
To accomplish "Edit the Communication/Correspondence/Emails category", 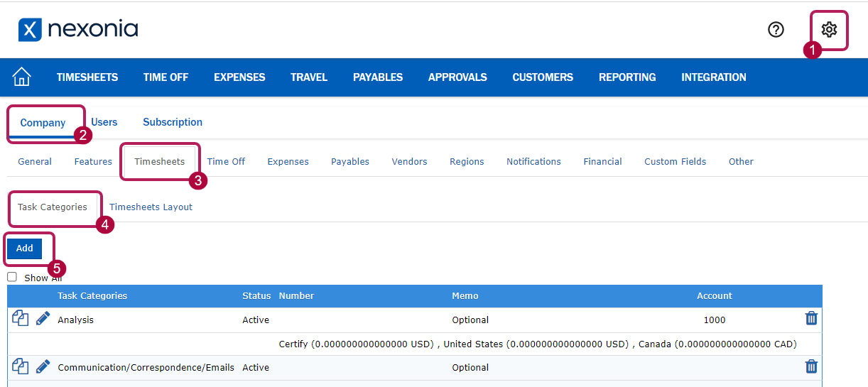I will pyautogui.click(x=43, y=366).
